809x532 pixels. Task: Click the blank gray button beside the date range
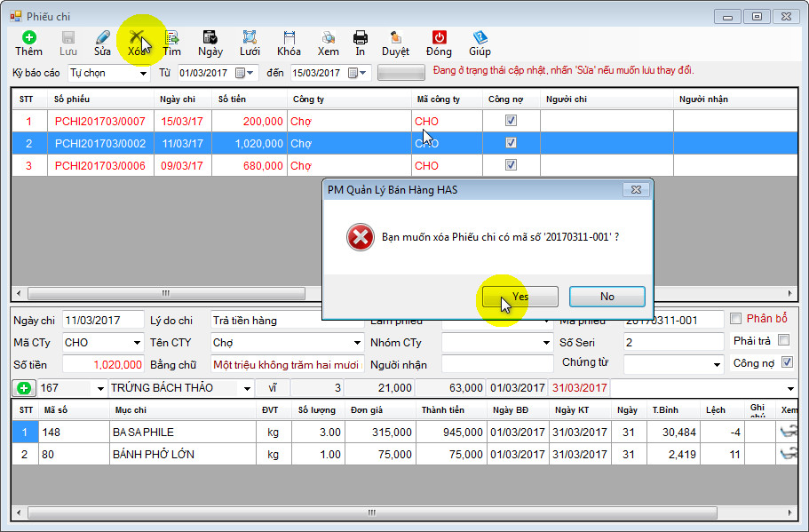tap(401, 73)
